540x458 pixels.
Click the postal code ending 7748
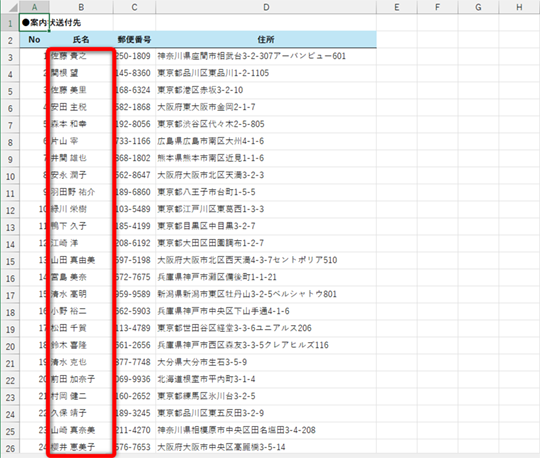click(134, 363)
